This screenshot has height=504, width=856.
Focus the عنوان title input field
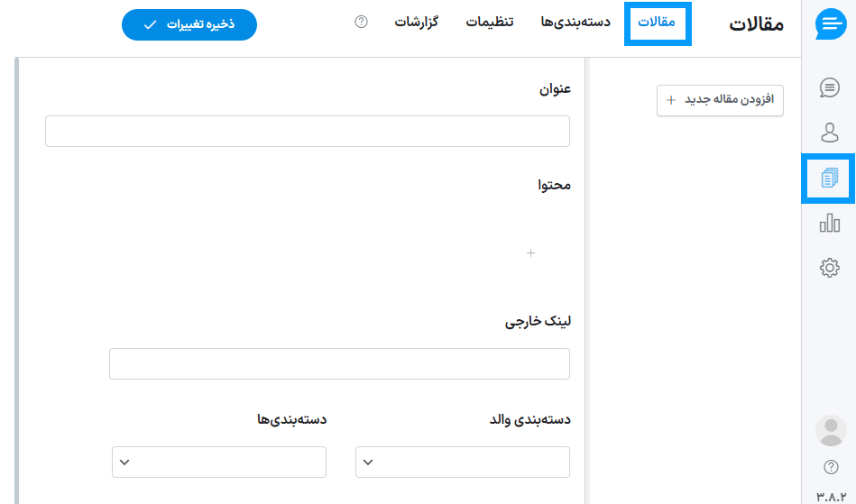tap(308, 131)
